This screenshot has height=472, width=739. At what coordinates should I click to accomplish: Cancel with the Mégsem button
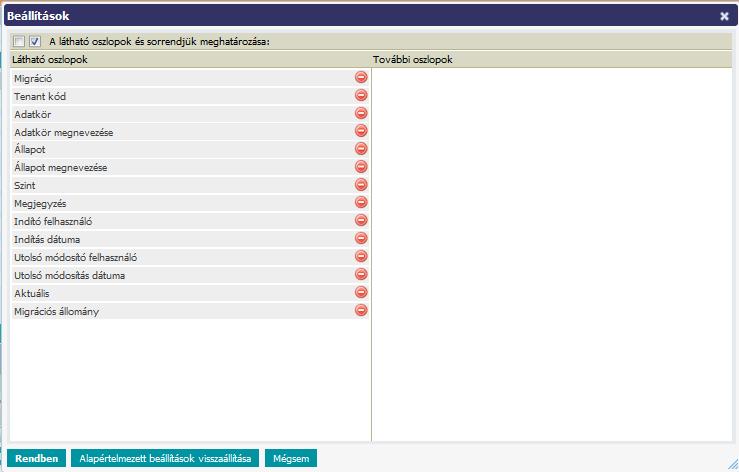291,458
